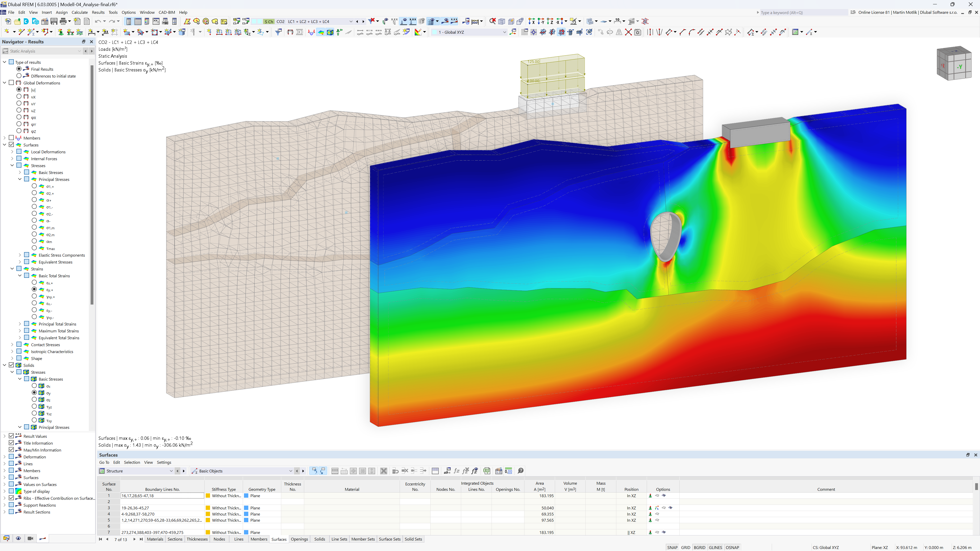
Task: Select the Results menu tab
Action: pyautogui.click(x=97, y=12)
